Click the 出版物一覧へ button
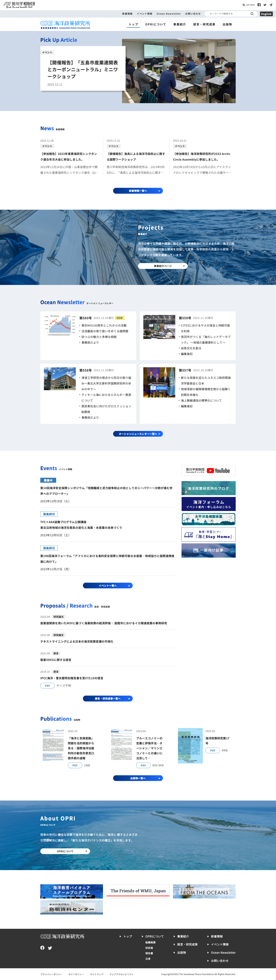Viewport: 276px width, 980px height. click(x=138, y=778)
